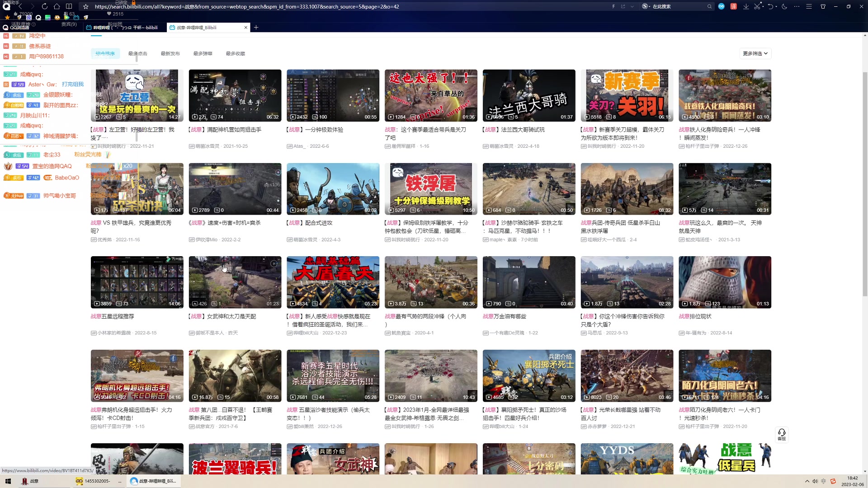Open the Sogou search engine selector dropdown

pyautogui.click(x=646, y=6)
